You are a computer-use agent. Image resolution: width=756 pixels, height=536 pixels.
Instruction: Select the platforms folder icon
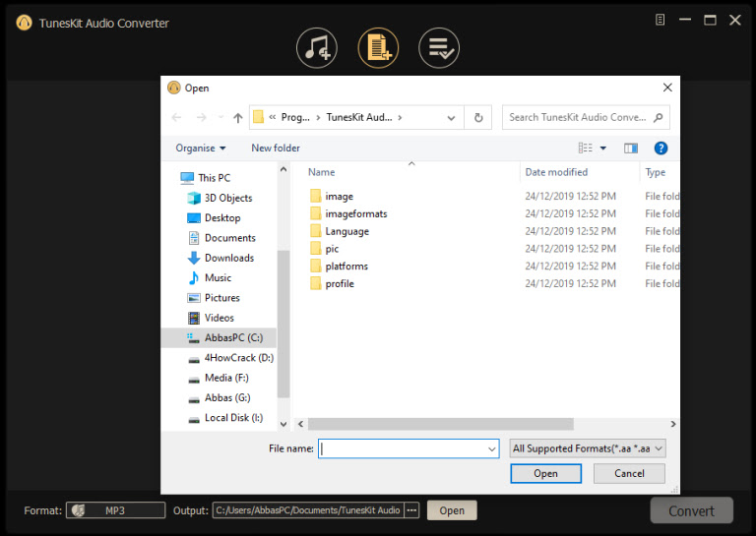click(315, 266)
